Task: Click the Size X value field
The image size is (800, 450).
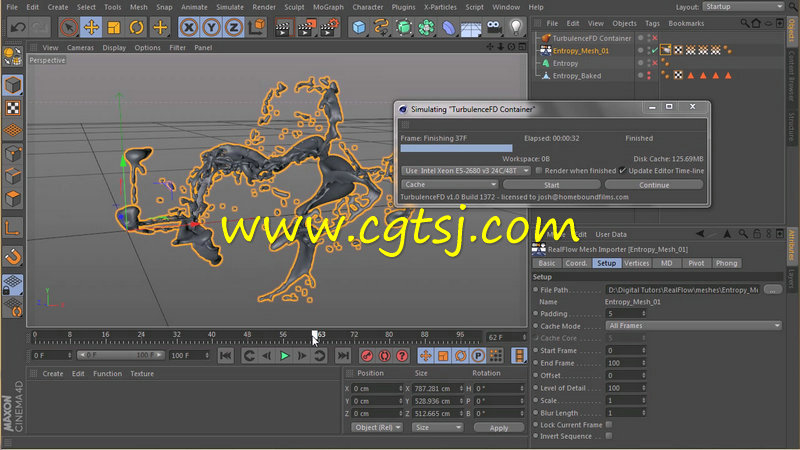Action: 438,388
